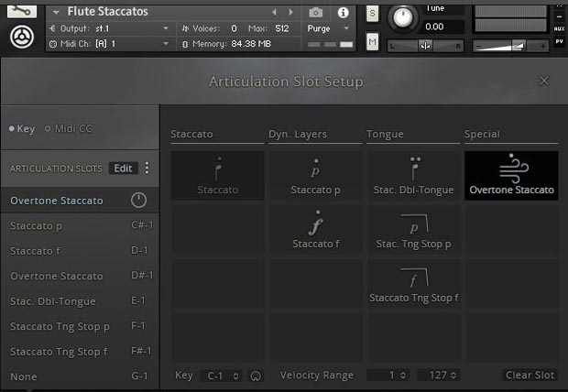Pick the Staccato f forte articulation tile

point(315,229)
